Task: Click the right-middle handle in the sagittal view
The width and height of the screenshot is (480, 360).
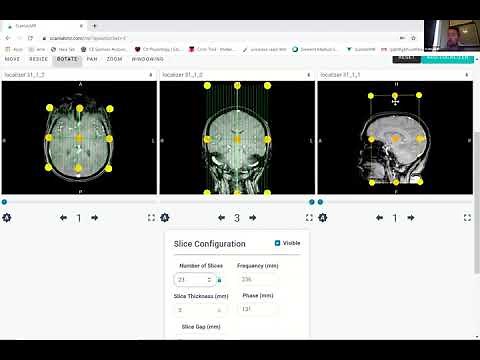Action: tap(420, 138)
